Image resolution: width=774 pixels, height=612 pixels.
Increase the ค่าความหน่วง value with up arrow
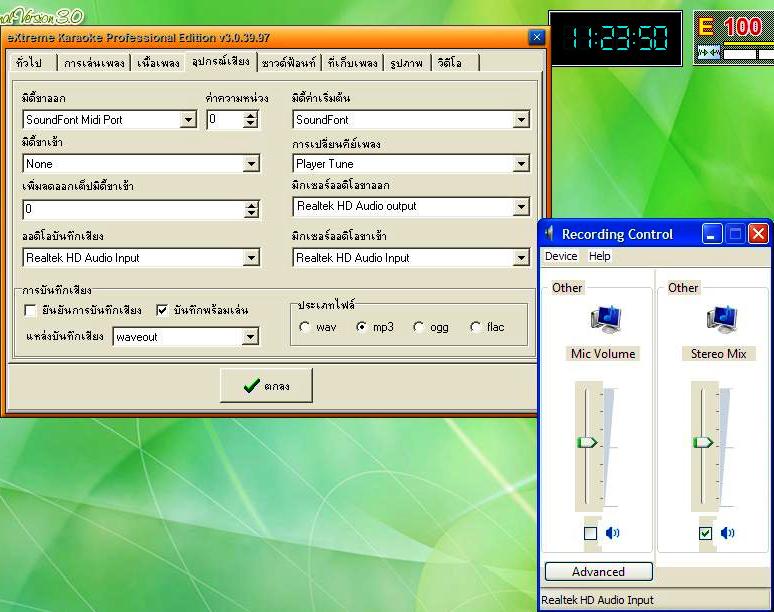click(251, 115)
